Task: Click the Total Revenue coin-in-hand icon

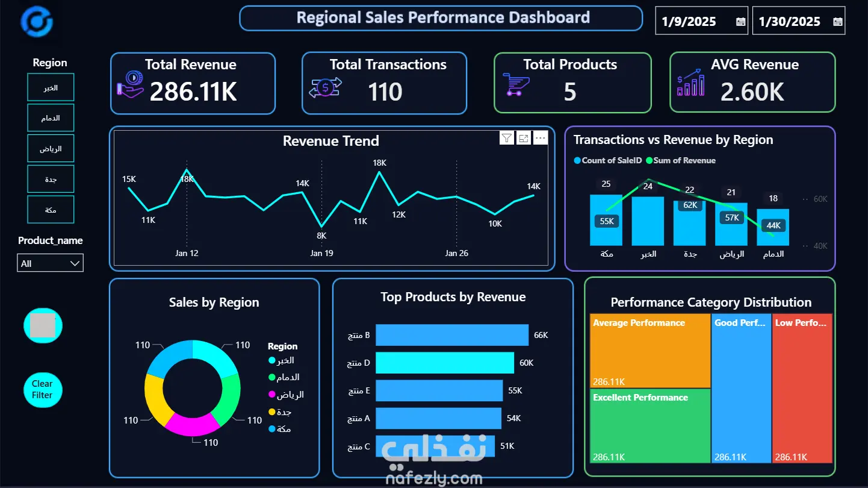Action: (130, 84)
